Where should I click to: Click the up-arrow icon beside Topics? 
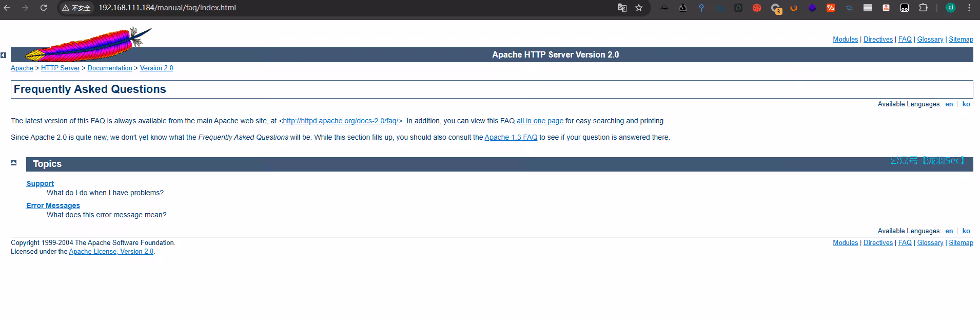coord(14,163)
